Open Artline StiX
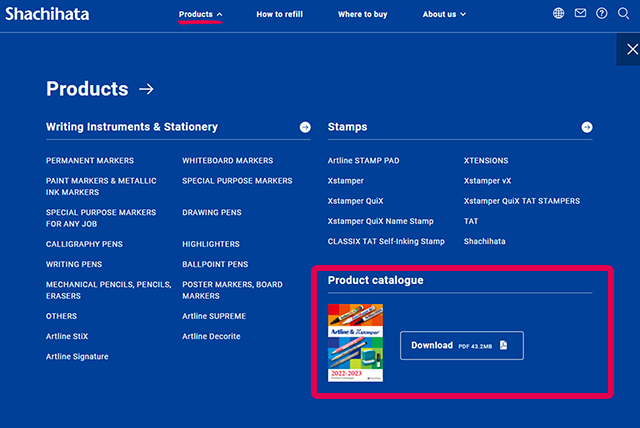The image size is (640, 428). pos(67,337)
